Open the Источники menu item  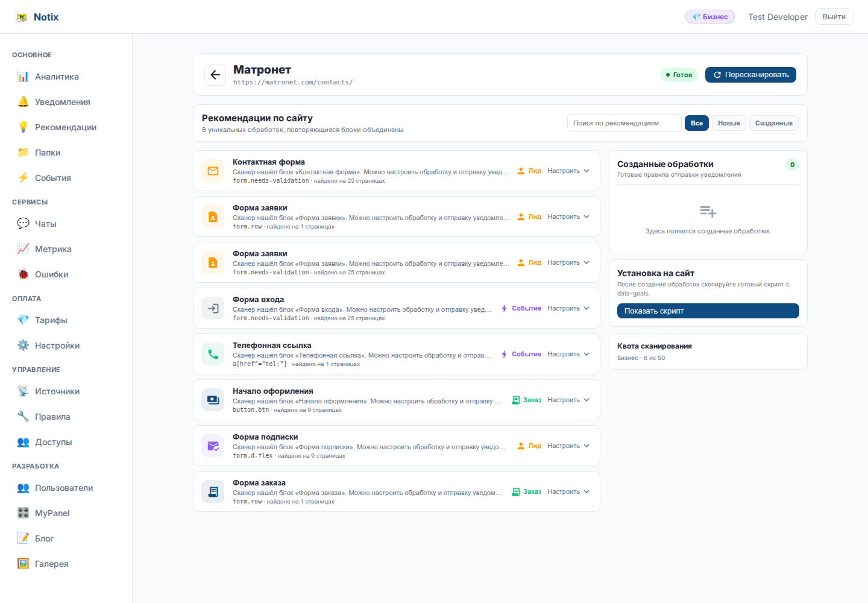tap(66, 391)
